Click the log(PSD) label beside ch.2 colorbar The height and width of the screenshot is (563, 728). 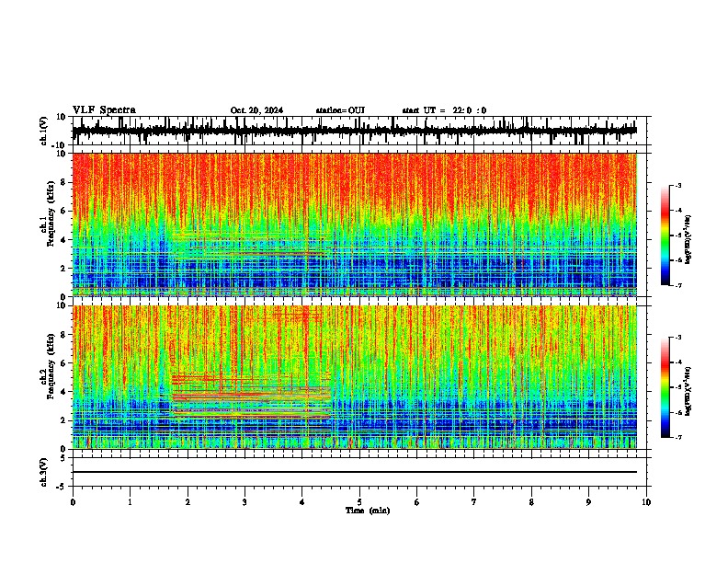pyautogui.click(x=688, y=391)
